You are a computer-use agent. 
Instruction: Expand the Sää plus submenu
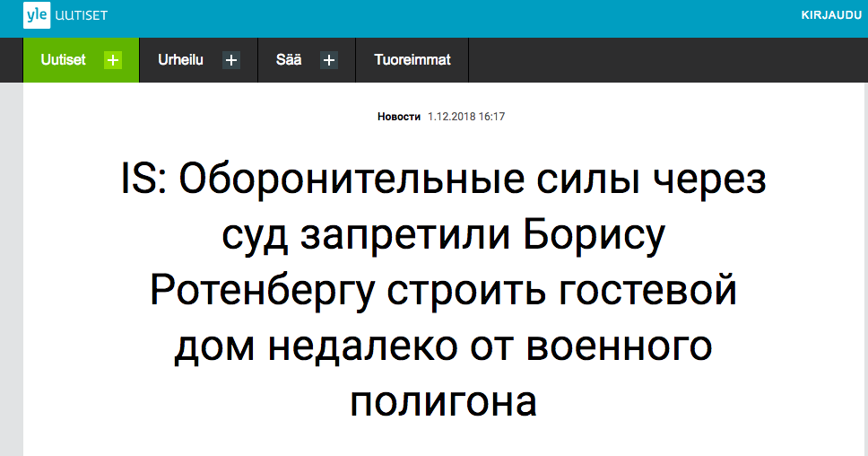click(329, 60)
